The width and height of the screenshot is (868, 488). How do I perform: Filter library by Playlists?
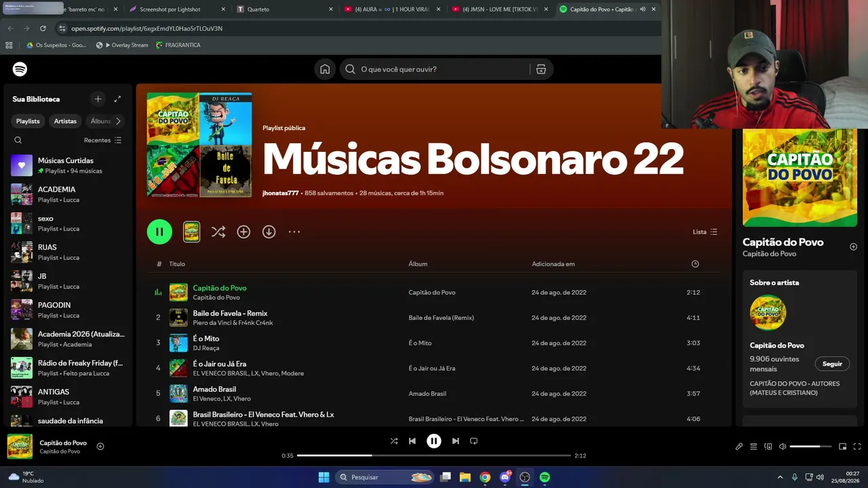(x=28, y=121)
